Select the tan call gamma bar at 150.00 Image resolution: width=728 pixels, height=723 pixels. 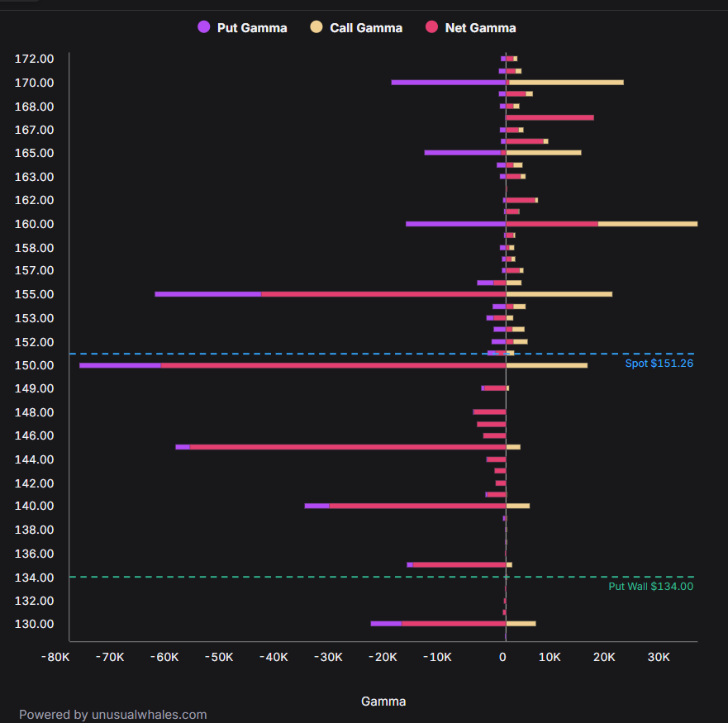click(547, 365)
